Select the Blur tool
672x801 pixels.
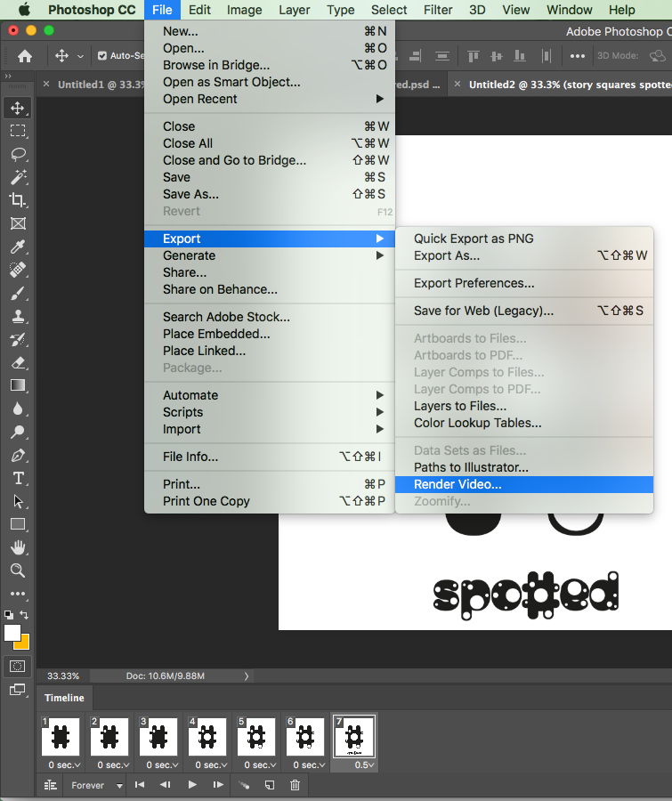(18, 409)
